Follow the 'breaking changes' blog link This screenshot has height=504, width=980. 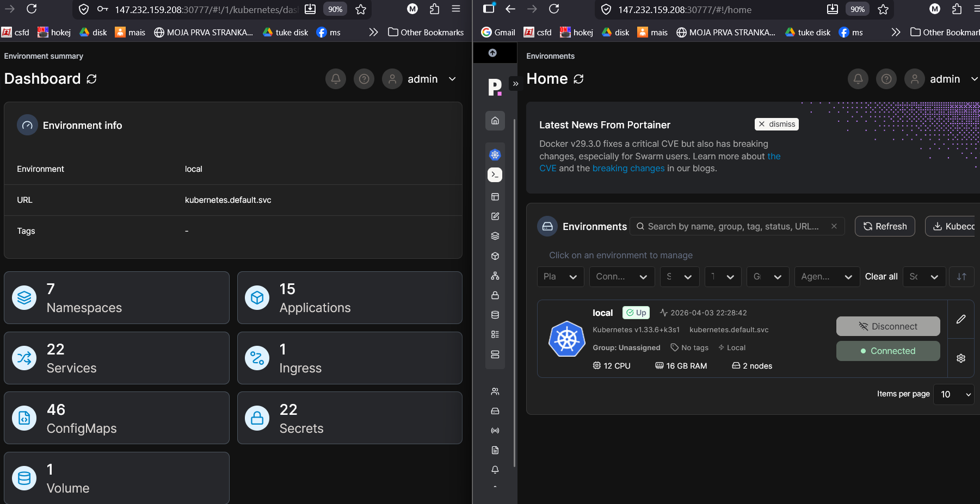pos(628,169)
